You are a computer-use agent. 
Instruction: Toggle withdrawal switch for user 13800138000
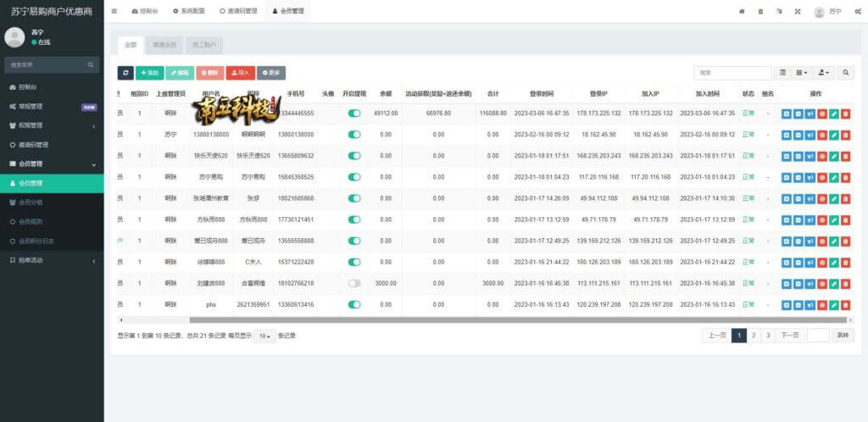[x=354, y=135]
